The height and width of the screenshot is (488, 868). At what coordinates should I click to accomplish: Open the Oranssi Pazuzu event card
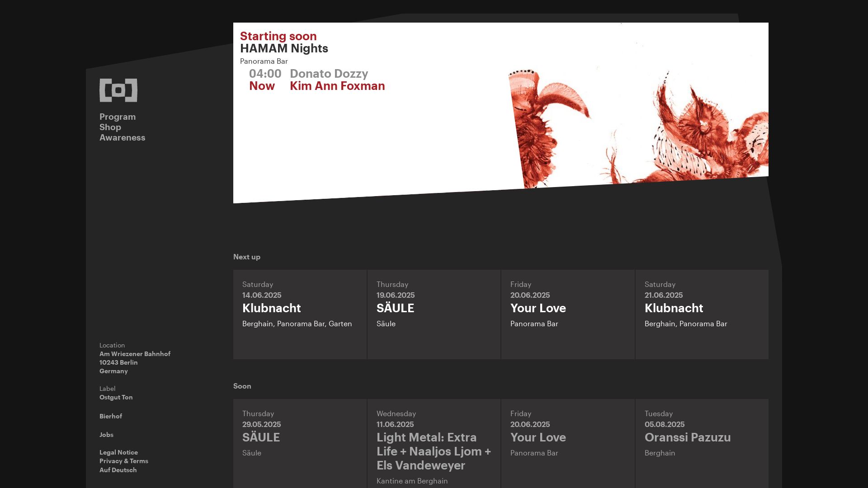pos(702,443)
